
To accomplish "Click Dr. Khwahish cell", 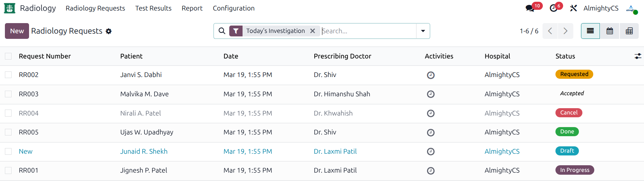I will pos(333,113).
